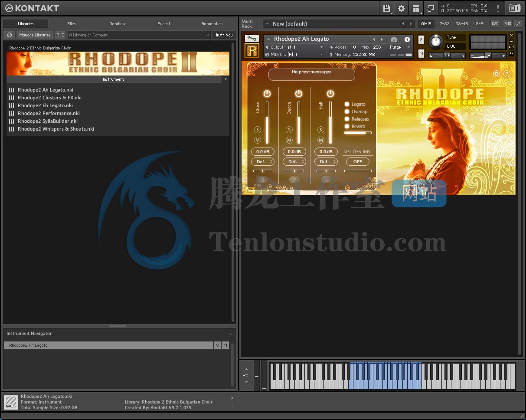This screenshot has width=526, height=420.
Task: Mute the Decca mic channel
Action: point(289,140)
